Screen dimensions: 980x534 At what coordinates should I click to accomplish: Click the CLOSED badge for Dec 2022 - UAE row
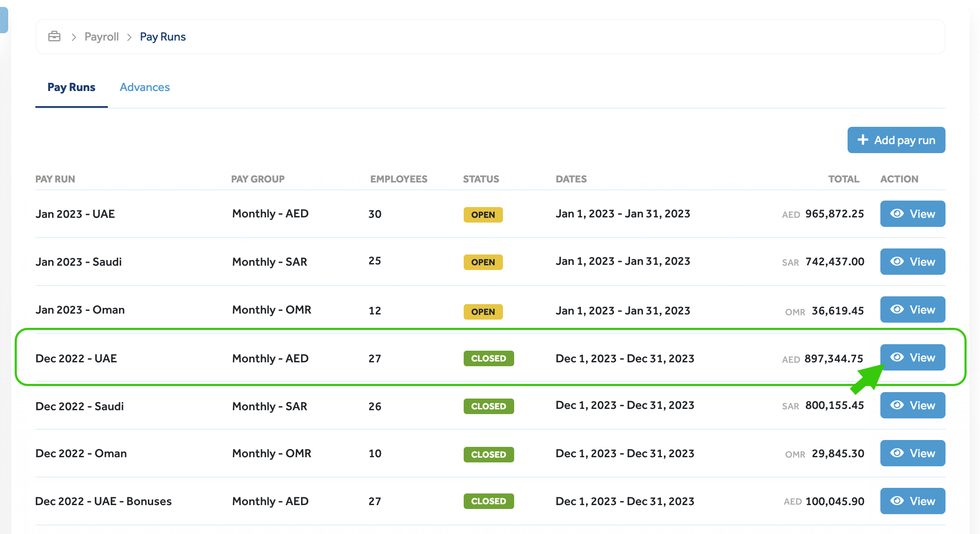(489, 358)
